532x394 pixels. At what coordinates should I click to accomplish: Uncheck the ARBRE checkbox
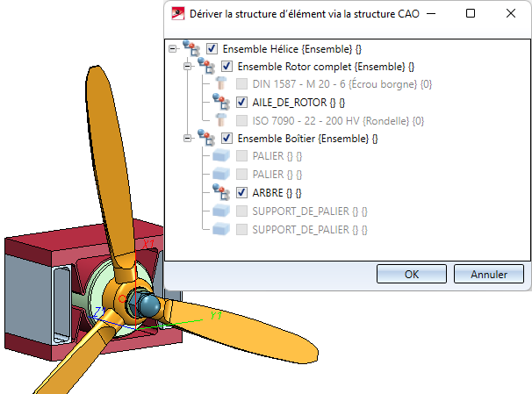241,192
